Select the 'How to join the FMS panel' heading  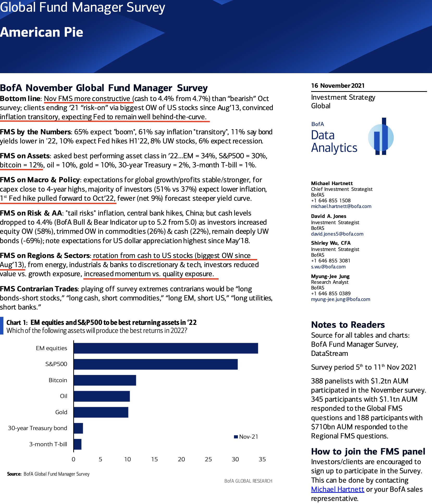click(368, 451)
